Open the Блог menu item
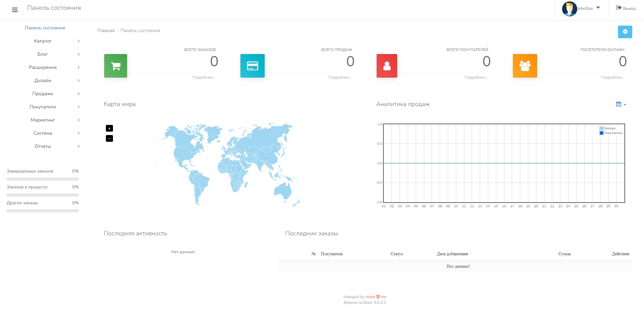Screen dimensions: 644x317 (x=43, y=54)
